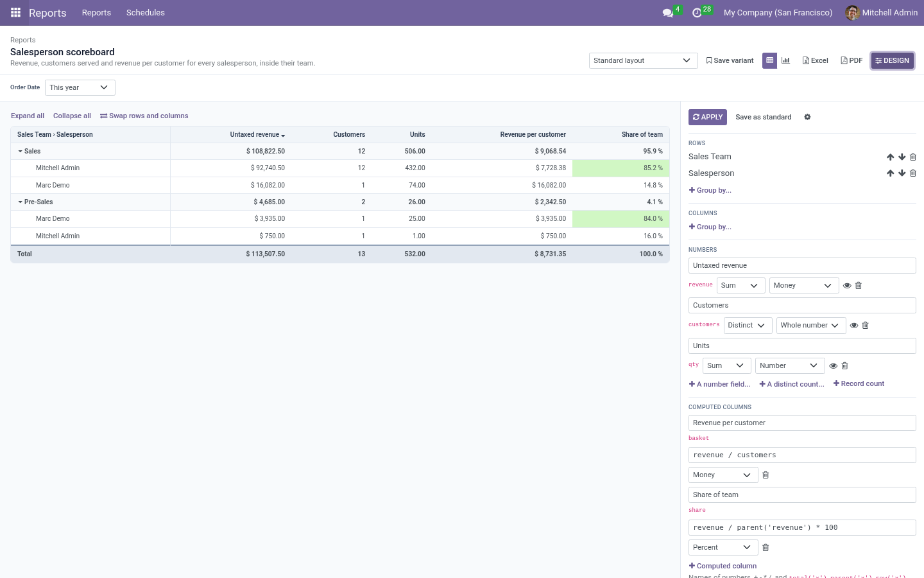Toggle visibility of Customers number
Viewport: 924px width, 578px height.
click(853, 325)
